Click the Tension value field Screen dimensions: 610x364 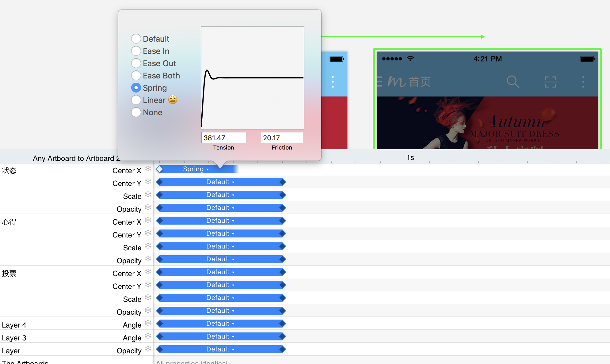[223, 138]
